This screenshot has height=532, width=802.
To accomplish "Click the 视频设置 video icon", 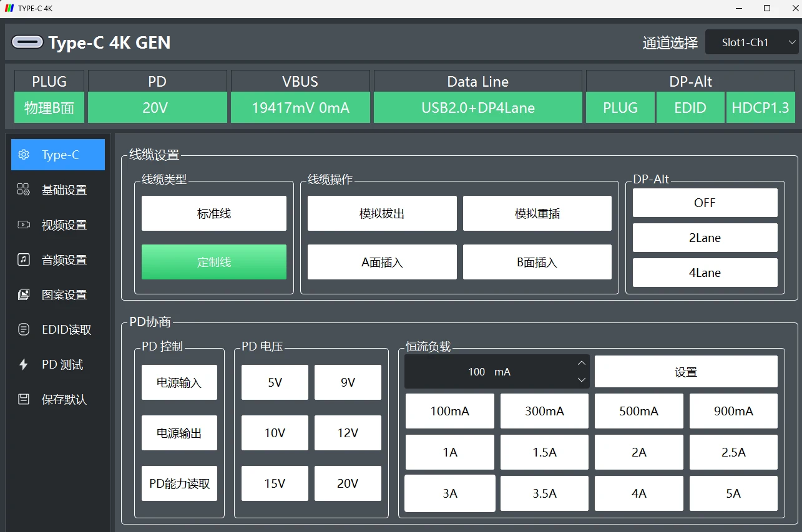I will (24, 225).
